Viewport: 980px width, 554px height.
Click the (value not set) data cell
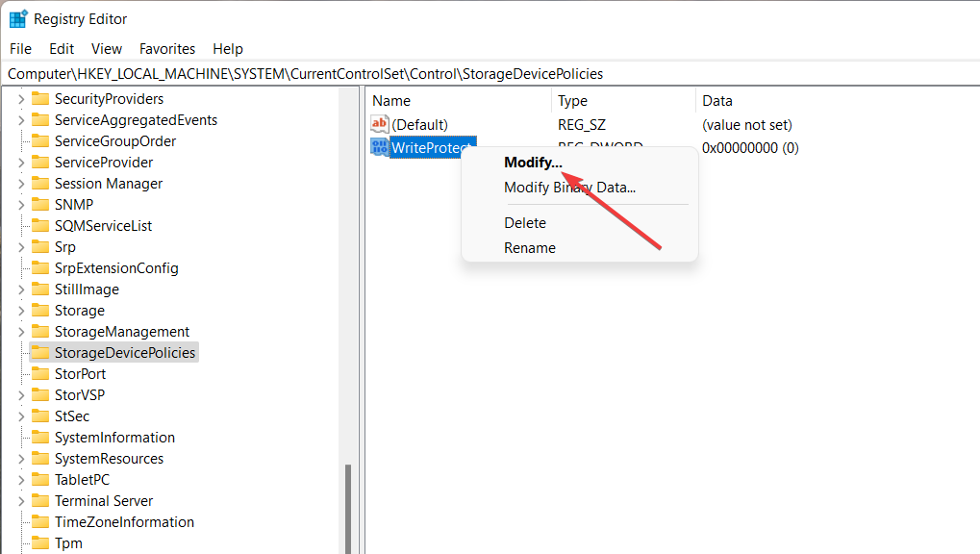click(x=747, y=125)
